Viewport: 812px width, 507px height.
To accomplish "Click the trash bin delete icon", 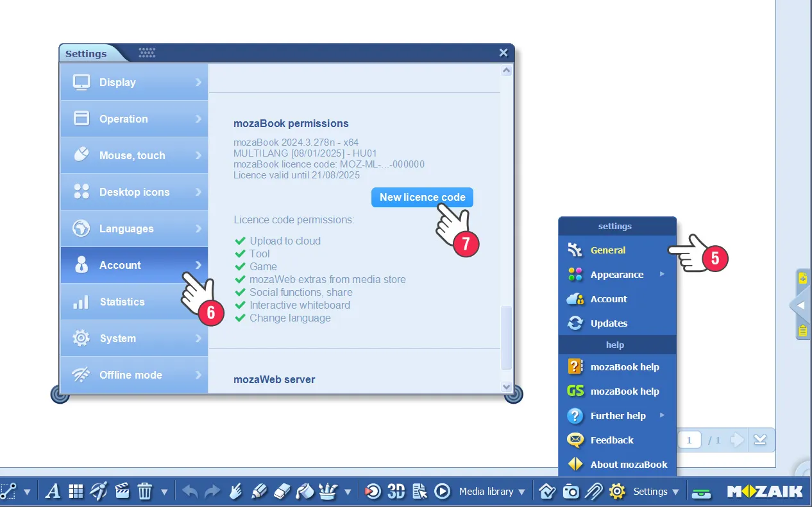I will tap(145, 492).
